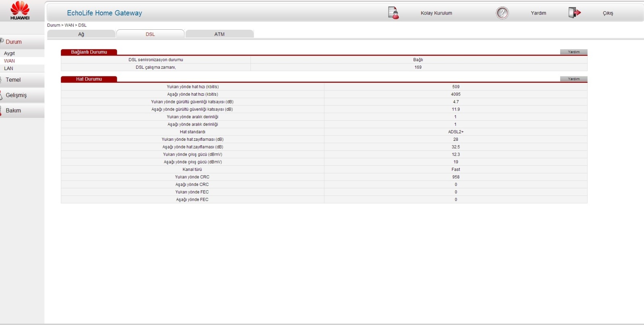Switch to the ATM tab

[x=219, y=34]
